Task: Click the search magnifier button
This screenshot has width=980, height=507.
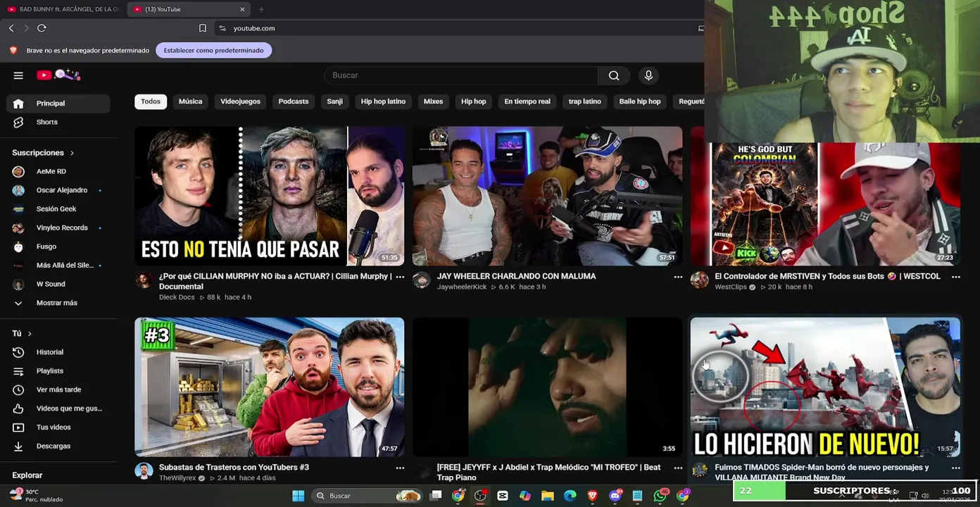Action: pos(614,75)
